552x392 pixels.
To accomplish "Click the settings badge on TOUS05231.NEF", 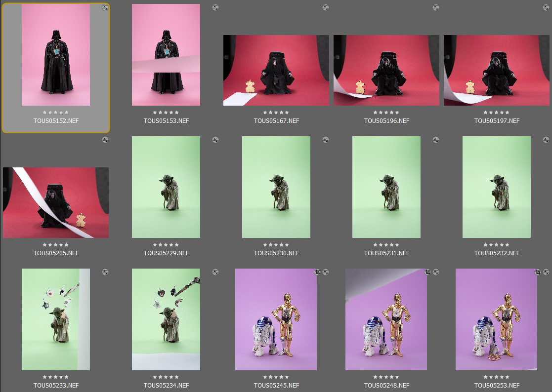I will pyautogui.click(x=436, y=140).
